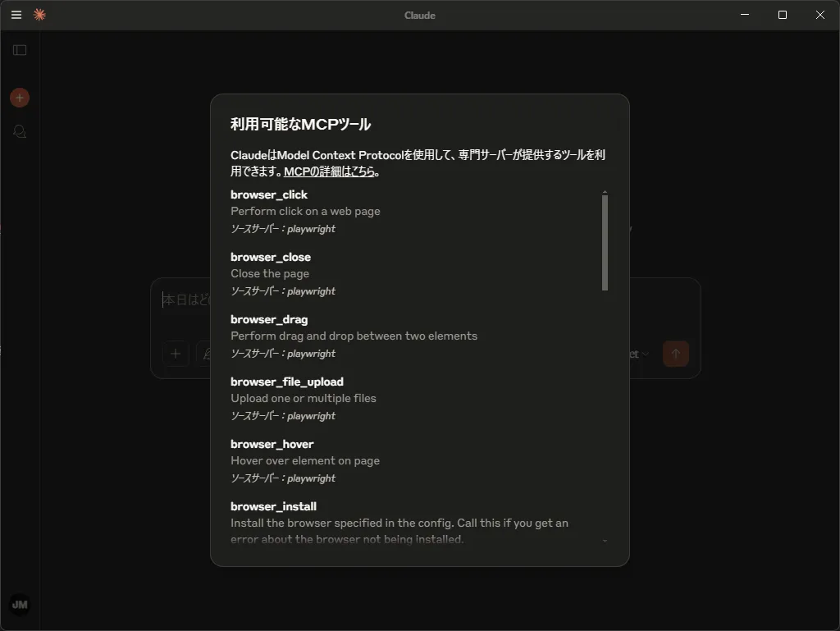Viewport: 840px width, 631px height.
Task: Click the scrollbar down arrow in tool list
Action: [605, 541]
